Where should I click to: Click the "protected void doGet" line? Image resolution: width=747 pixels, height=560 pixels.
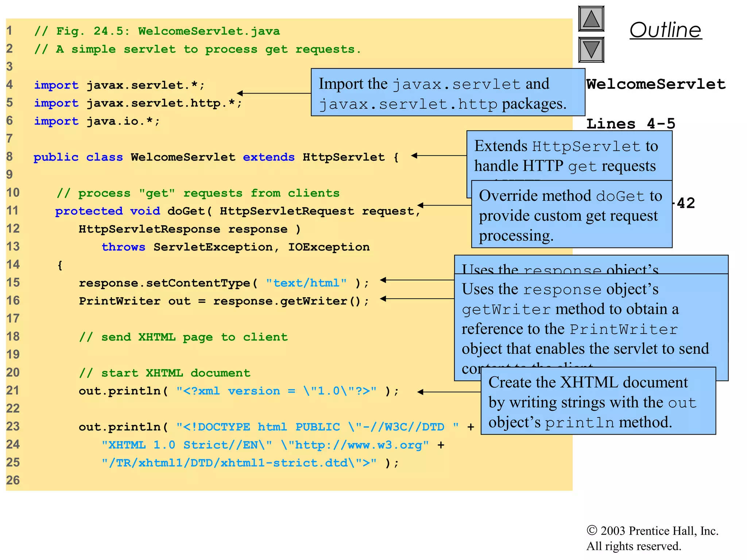tap(238, 211)
